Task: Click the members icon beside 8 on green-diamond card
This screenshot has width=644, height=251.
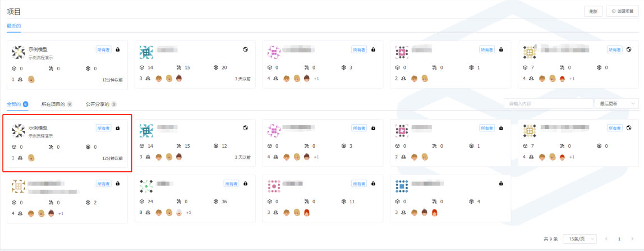Action: pyautogui.click(x=147, y=213)
